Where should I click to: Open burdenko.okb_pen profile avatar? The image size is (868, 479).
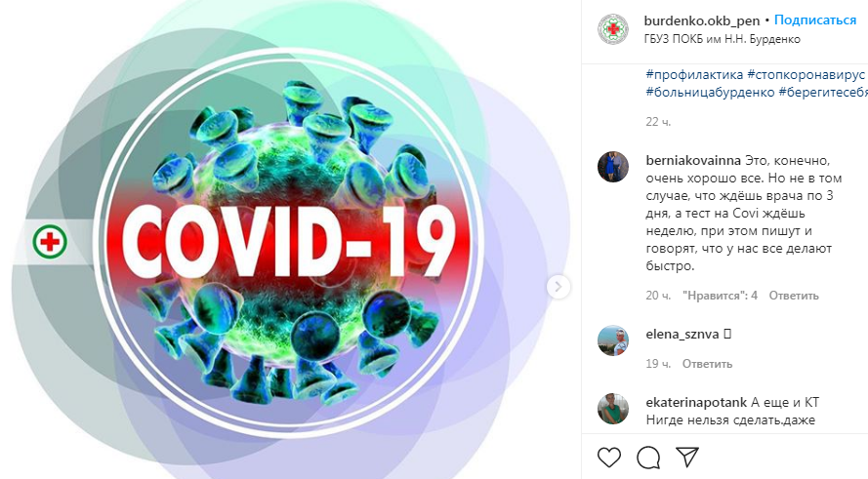[x=613, y=28]
